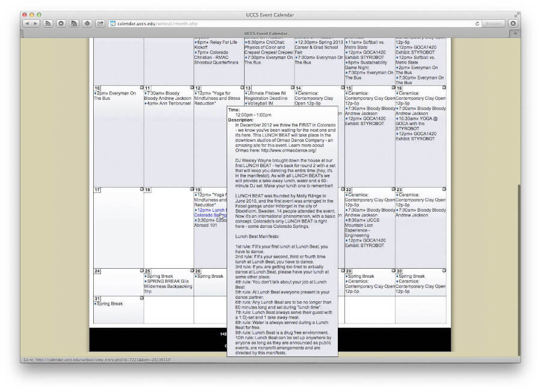Screen dimensions: 541x392
Task: Open Ultimate Frisbee IM Registration Deadline event
Action: [x=266, y=96]
